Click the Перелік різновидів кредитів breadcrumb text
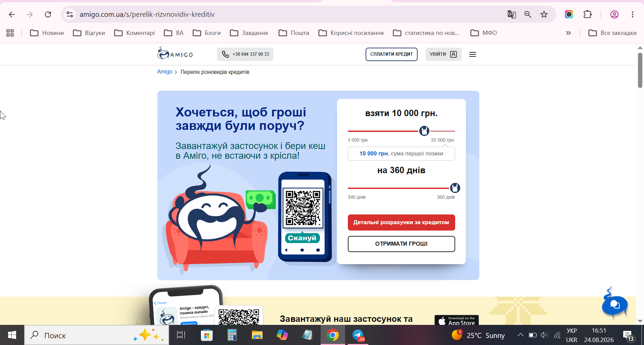The width and height of the screenshot is (644, 345). (215, 72)
